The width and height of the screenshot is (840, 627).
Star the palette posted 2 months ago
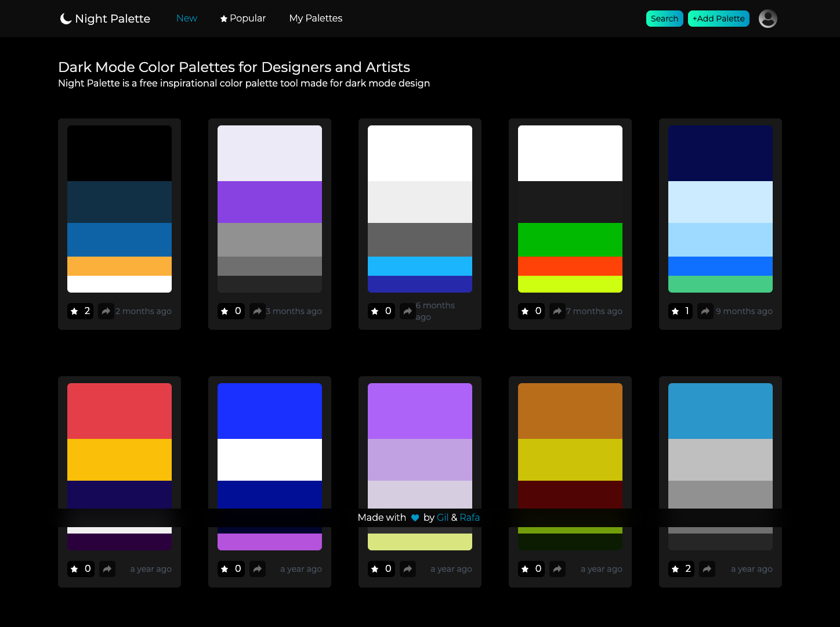click(x=80, y=311)
